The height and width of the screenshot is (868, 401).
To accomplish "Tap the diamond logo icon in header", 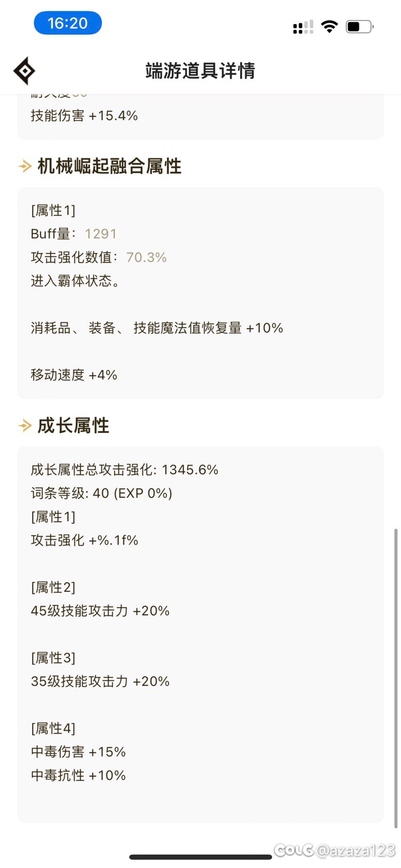I will (24, 71).
